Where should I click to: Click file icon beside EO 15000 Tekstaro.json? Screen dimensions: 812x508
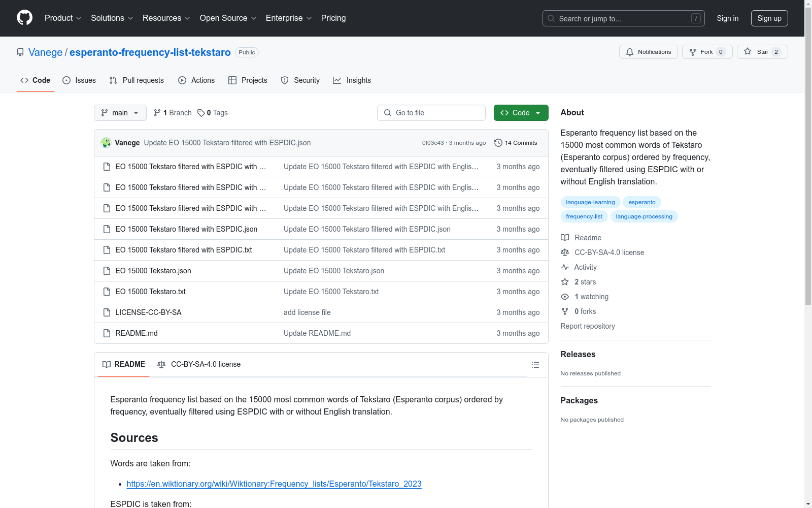pos(107,271)
